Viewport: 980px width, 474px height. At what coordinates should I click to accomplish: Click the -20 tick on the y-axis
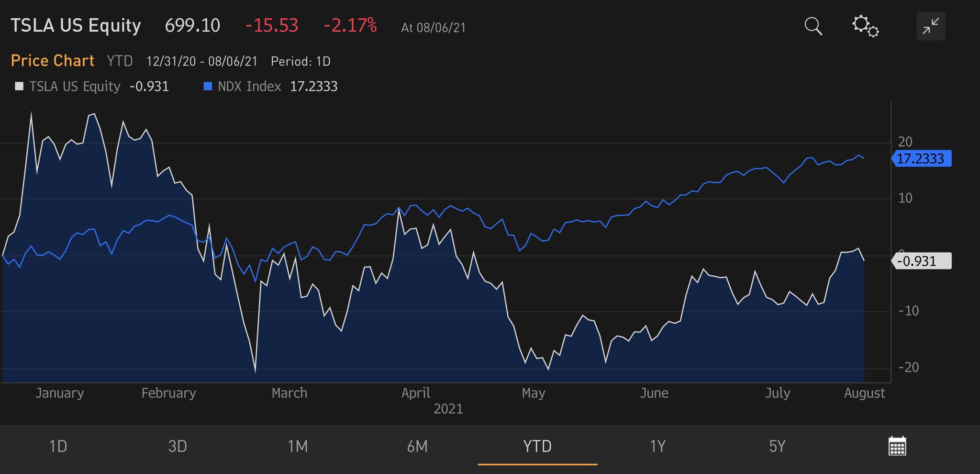tap(909, 367)
